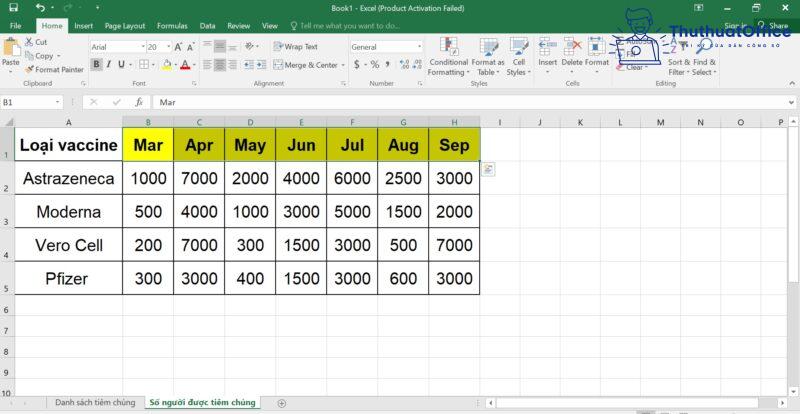
Task: Select the cell with Astrazeneca
Action: pyautogui.click(x=68, y=178)
